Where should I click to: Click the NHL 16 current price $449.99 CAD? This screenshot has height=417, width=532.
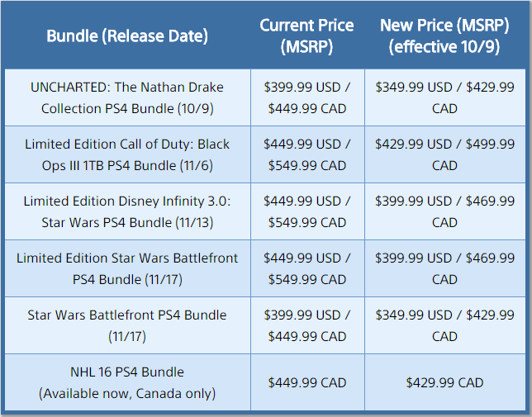pos(307,382)
